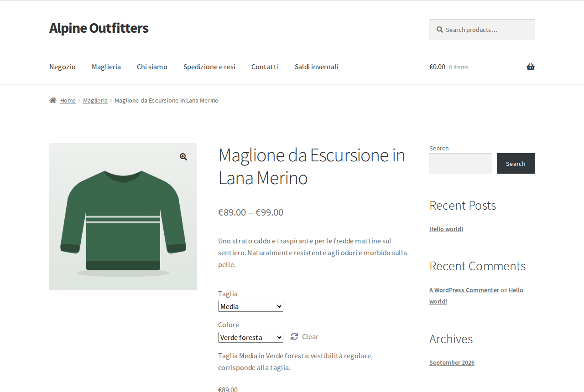Click the breadcrumb text 'Maglione da Escursione in Lana Merino'

pos(167,100)
